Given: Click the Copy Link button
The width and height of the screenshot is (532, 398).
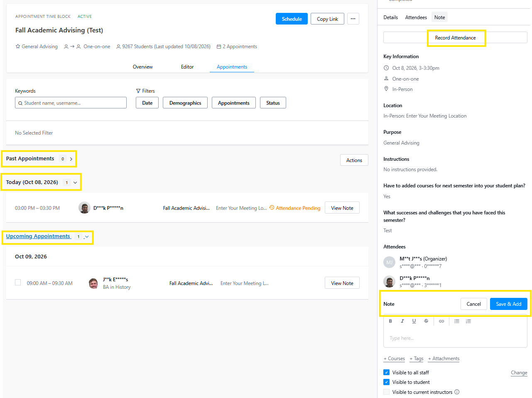Looking at the screenshot, I should click(x=327, y=19).
